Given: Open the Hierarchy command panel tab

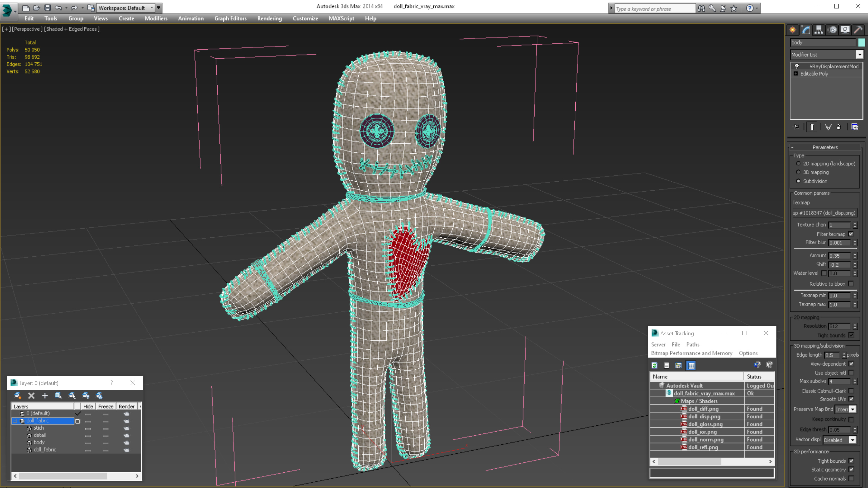Looking at the screenshot, I should [819, 30].
